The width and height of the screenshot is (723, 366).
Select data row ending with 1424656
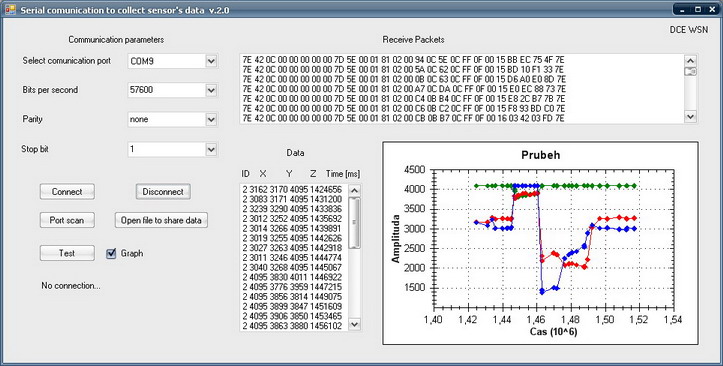292,189
